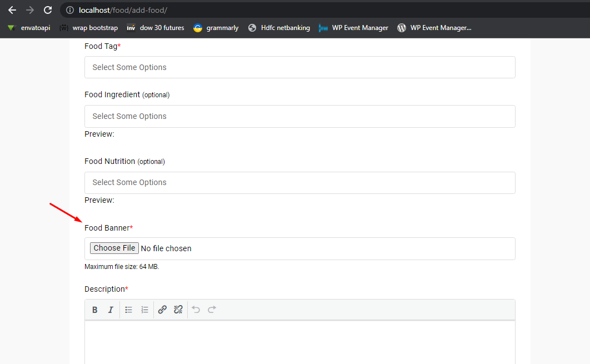This screenshot has height=364, width=590.
Task: Click the browser forward arrow
Action: (x=30, y=10)
